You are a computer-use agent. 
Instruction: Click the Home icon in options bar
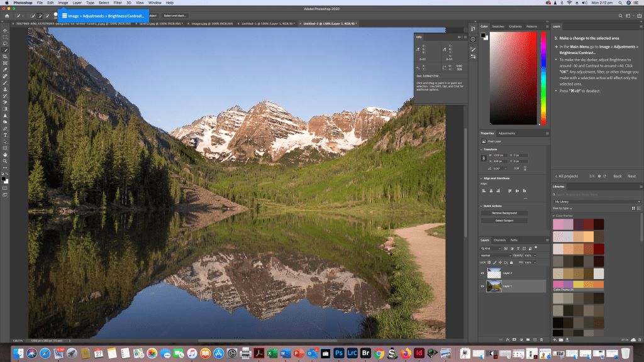tap(6, 15)
